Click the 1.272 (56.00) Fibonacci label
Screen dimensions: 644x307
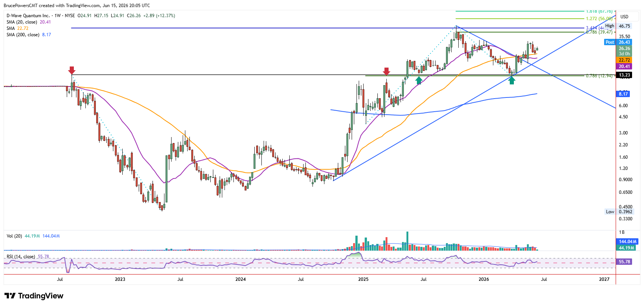coord(599,19)
